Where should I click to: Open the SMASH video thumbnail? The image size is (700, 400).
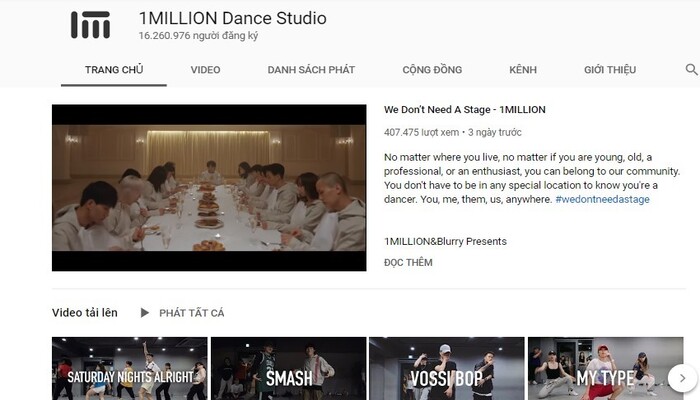pyautogui.click(x=288, y=369)
